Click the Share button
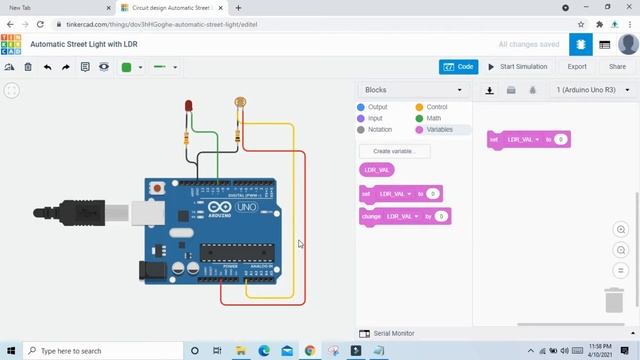Screen dimensions: 640x360 pos(617,67)
